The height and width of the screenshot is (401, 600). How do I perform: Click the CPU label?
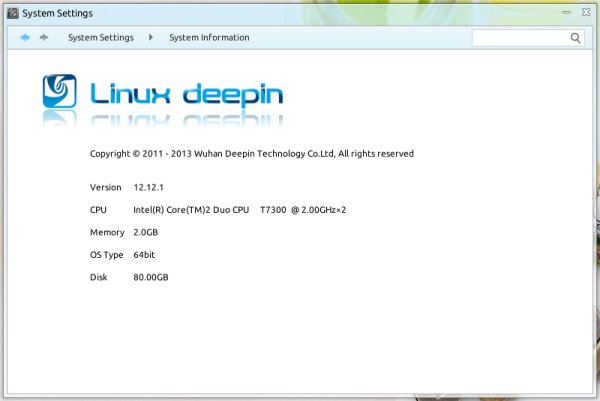click(98, 210)
